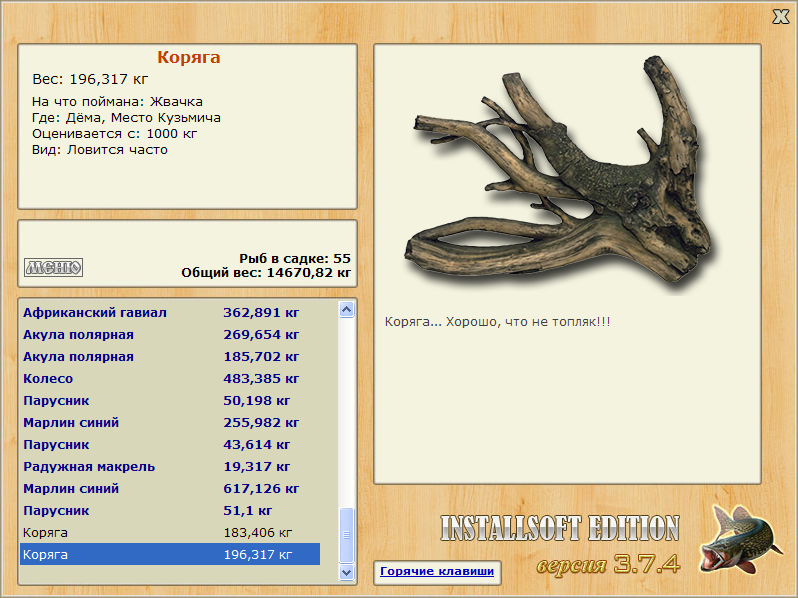Click the scroll up arrow in the fish list
Screen dimensions: 798x598
(347, 309)
